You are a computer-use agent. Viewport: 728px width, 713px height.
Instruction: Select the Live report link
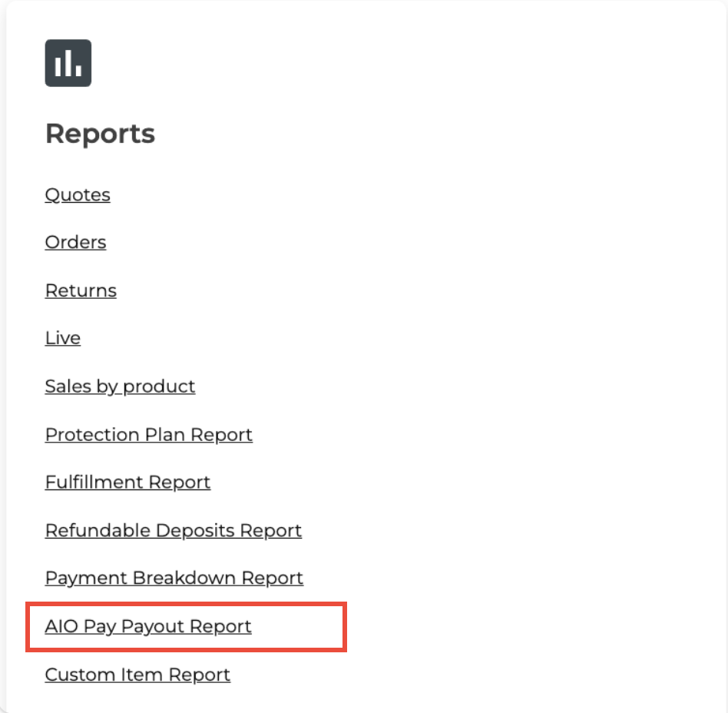[x=63, y=339]
